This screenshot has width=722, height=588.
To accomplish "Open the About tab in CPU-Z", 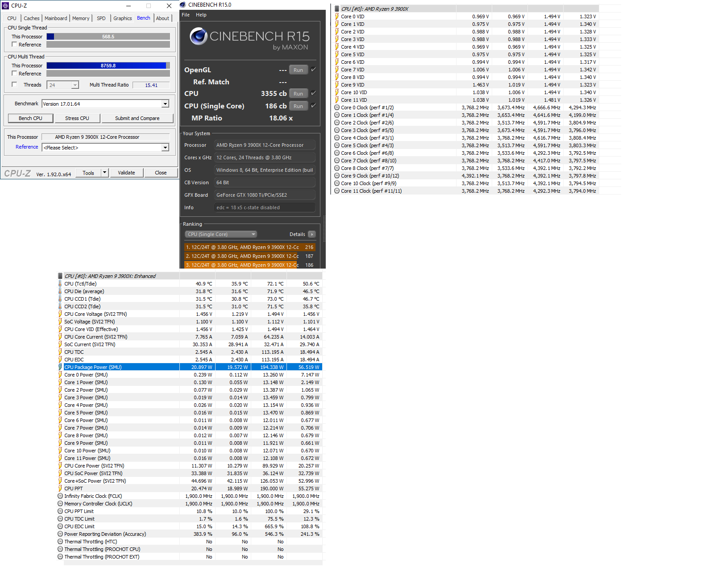I will [162, 18].
